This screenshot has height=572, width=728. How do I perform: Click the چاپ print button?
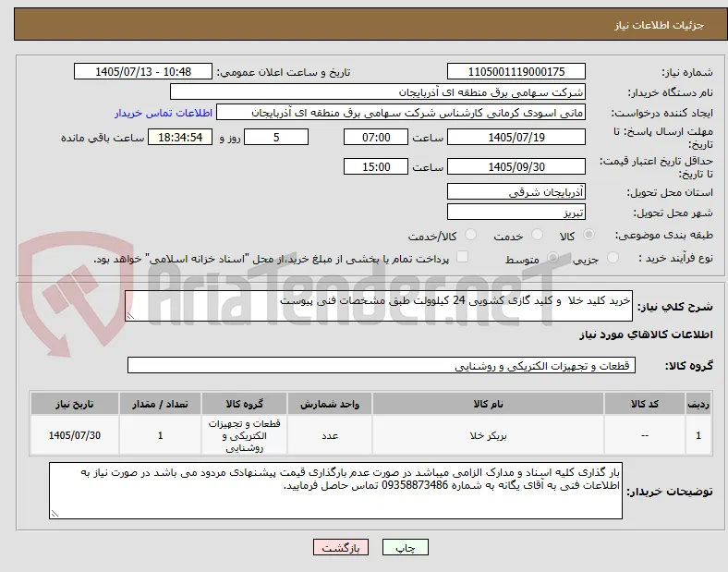coord(405,547)
